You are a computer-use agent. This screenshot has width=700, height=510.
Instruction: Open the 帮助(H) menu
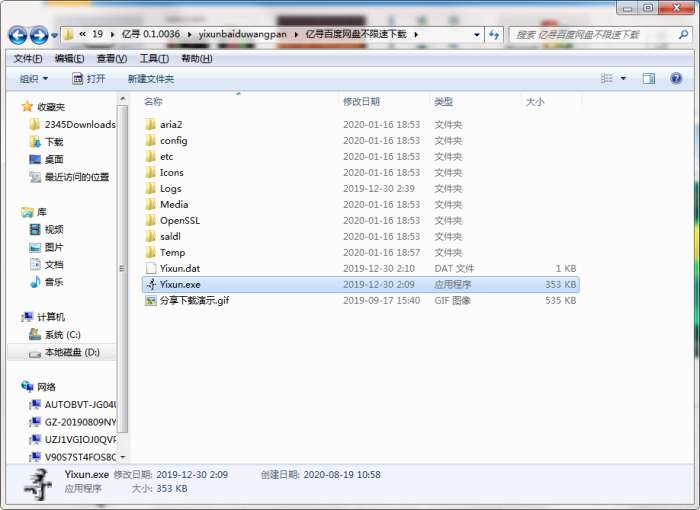pos(196,59)
